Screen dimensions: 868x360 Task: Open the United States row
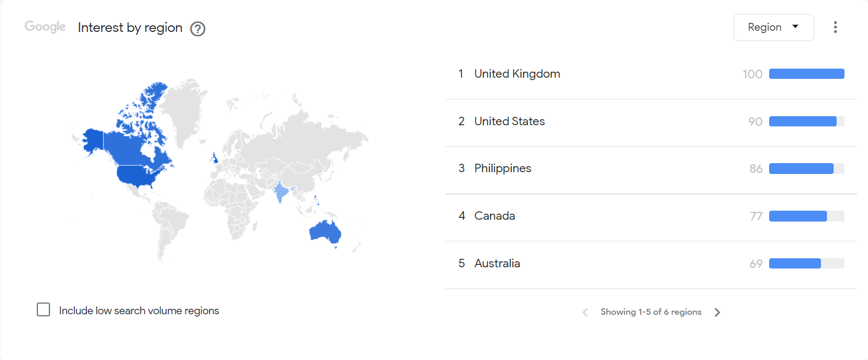[x=651, y=122]
